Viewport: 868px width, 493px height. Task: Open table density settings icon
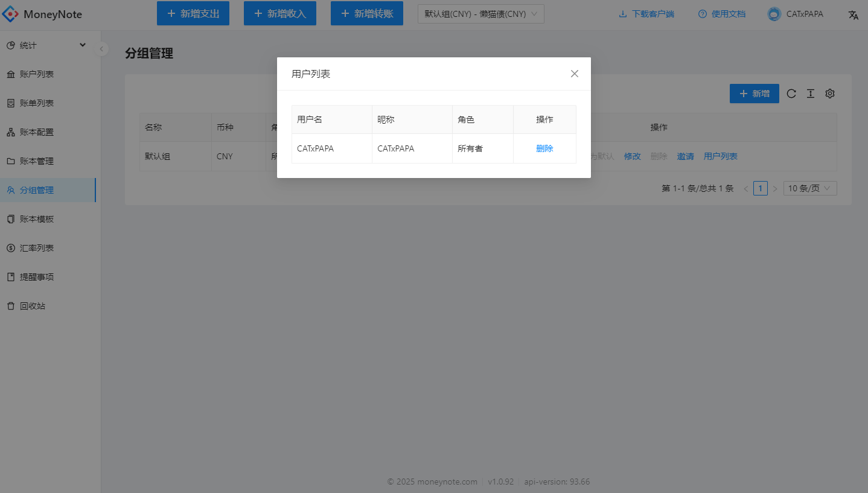pos(811,94)
